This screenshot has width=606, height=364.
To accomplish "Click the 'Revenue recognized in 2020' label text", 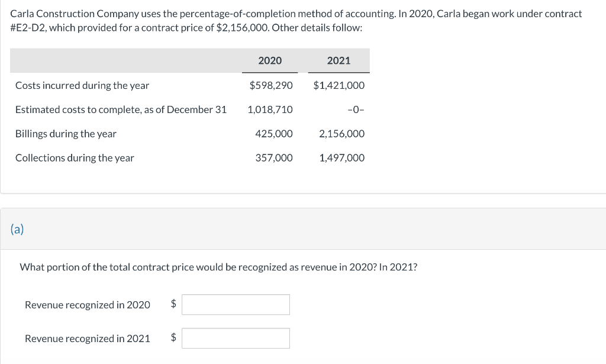I will point(88,305).
